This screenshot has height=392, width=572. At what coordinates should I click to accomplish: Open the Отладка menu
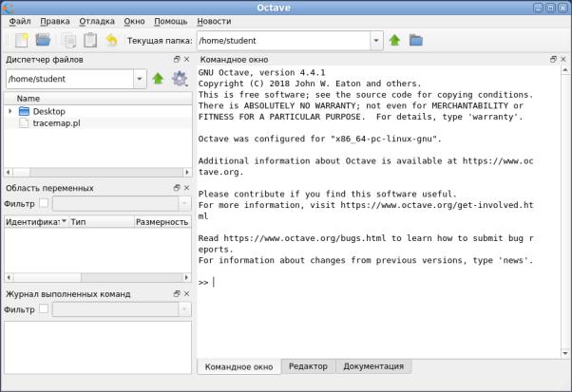tap(97, 21)
